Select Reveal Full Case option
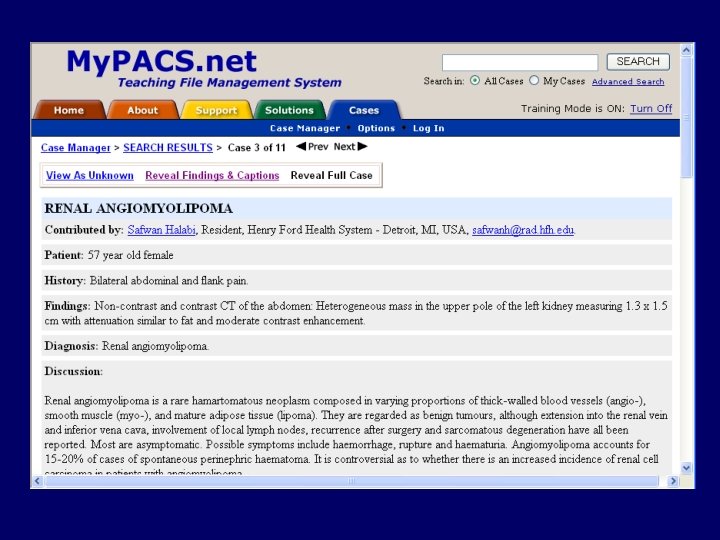 (x=332, y=175)
